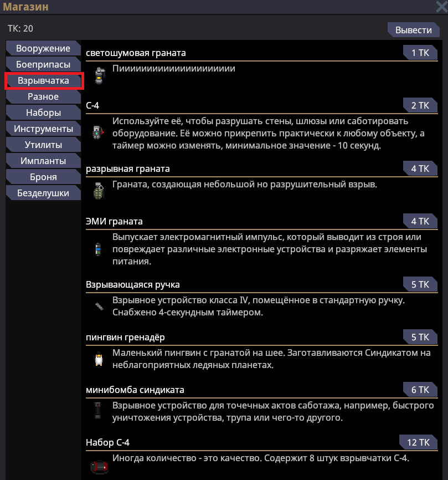Go to the Броня category
The image size is (448, 480).
pyautogui.click(x=43, y=177)
